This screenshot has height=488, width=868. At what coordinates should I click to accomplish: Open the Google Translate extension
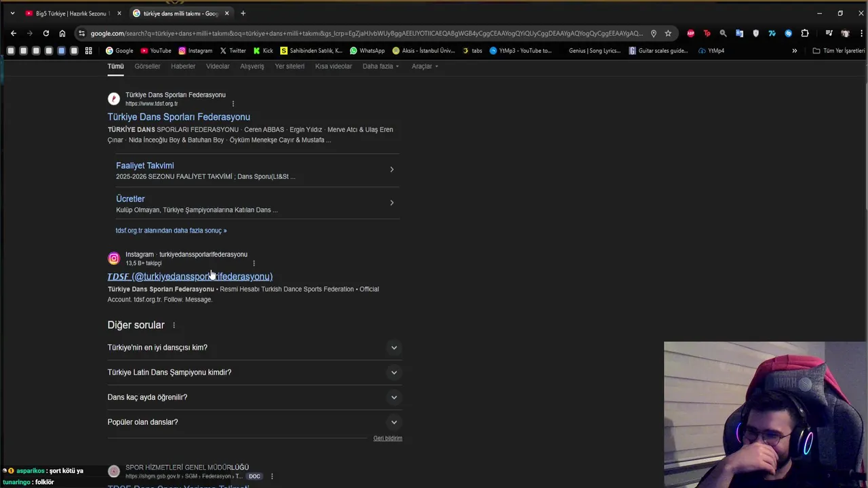tap(739, 33)
